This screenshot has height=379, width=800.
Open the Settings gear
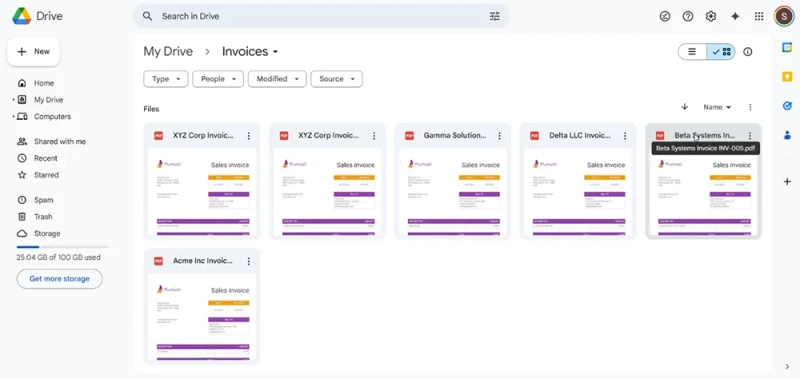711,16
